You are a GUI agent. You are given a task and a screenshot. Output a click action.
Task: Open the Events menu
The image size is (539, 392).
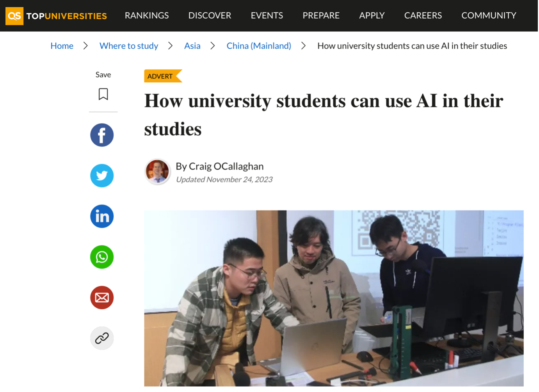tap(267, 16)
